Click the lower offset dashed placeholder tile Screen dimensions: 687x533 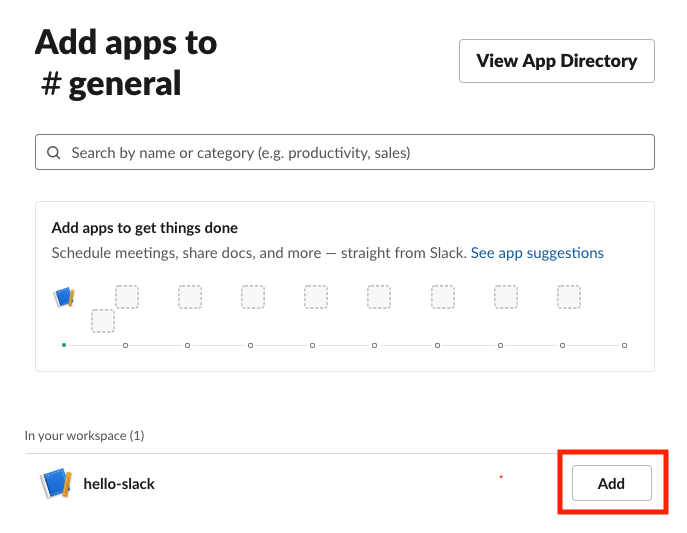pyautogui.click(x=103, y=321)
